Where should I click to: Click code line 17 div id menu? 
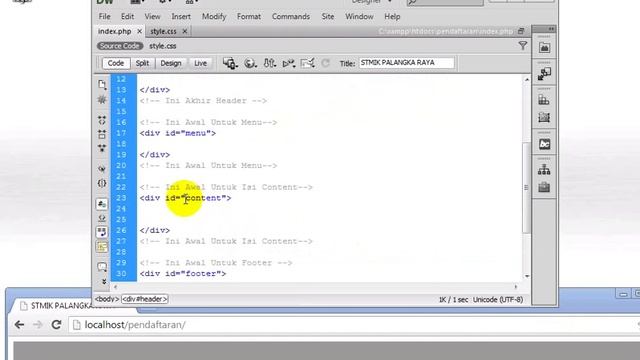click(178, 133)
